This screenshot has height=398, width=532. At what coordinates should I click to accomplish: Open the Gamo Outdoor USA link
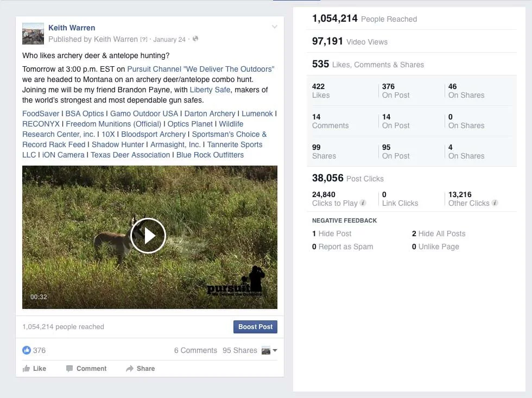144,113
